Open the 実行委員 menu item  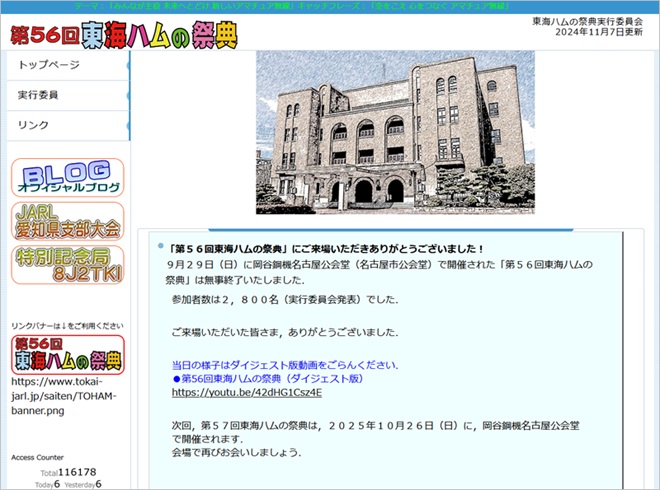(x=69, y=95)
